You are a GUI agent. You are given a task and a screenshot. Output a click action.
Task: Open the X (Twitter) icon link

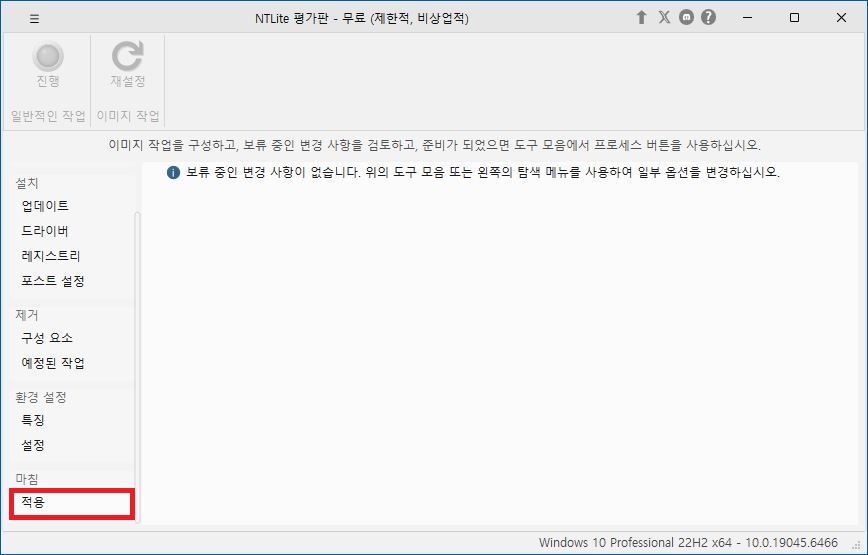664,18
